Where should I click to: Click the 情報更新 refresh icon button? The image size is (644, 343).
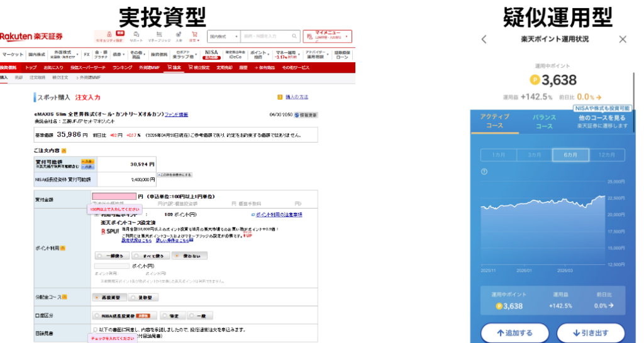[x=306, y=115]
